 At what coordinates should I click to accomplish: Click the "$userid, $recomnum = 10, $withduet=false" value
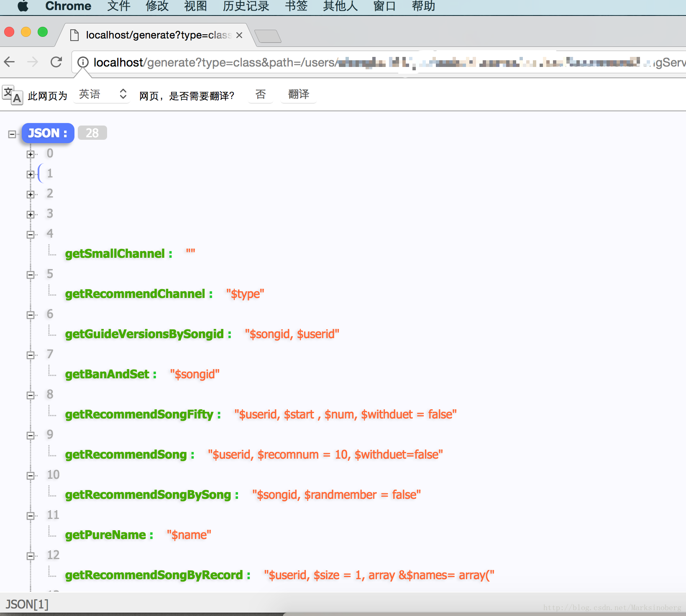coord(325,454)
